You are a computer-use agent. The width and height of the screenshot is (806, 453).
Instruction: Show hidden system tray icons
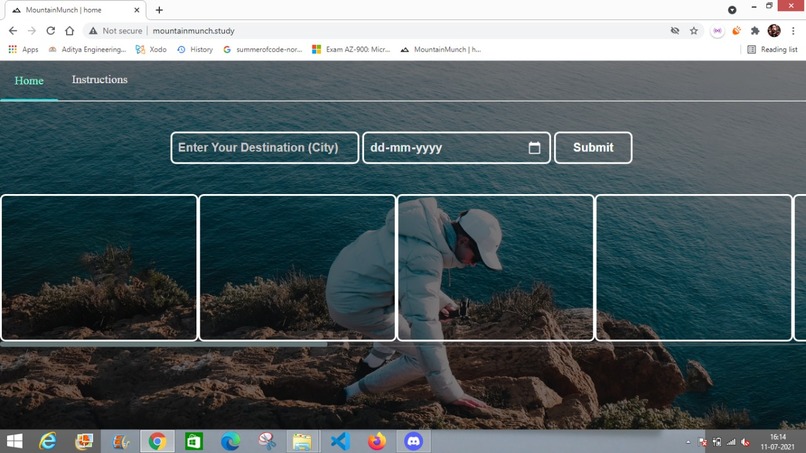click(x=688, y=442)
